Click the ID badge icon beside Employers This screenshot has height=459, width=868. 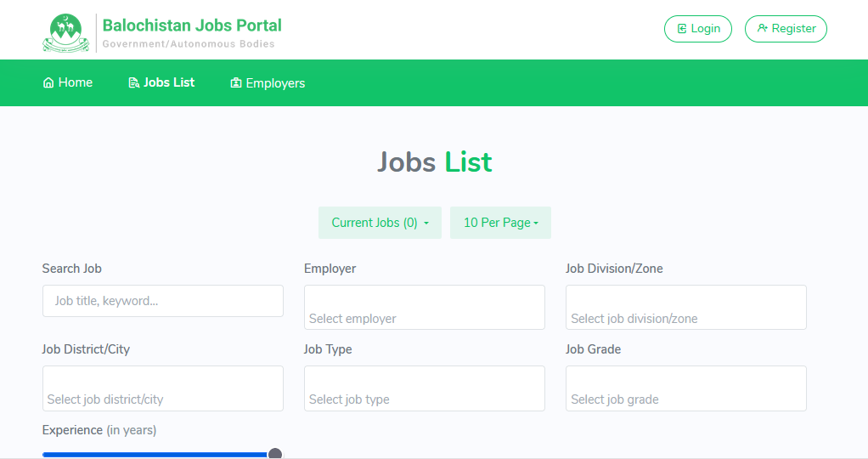point(236,83)
